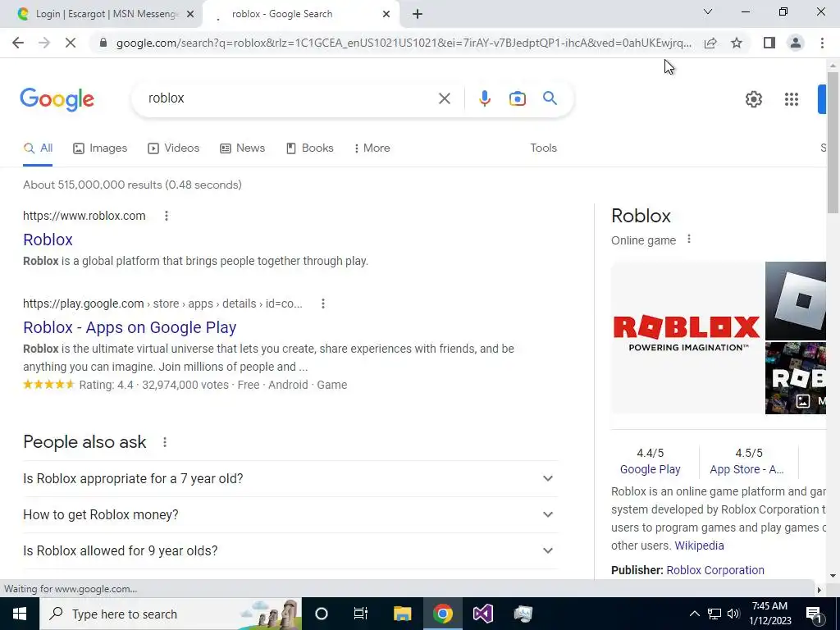Switch to Images results
Viewport: 840px width, 630px height.
click(100, 148)
